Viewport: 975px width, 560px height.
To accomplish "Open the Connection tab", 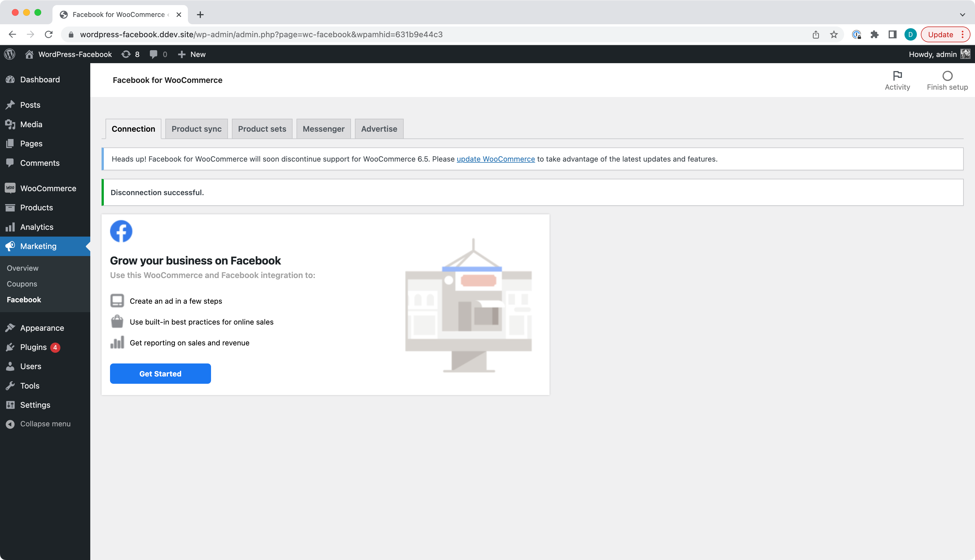I will [133, 129].
